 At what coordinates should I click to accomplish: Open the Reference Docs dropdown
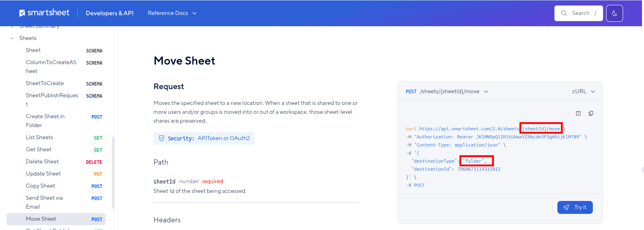(x=172, y=13)
